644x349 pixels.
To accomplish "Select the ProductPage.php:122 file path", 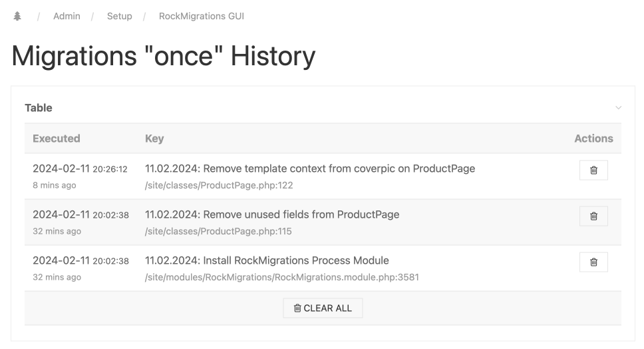I will (x=219, y=186).
